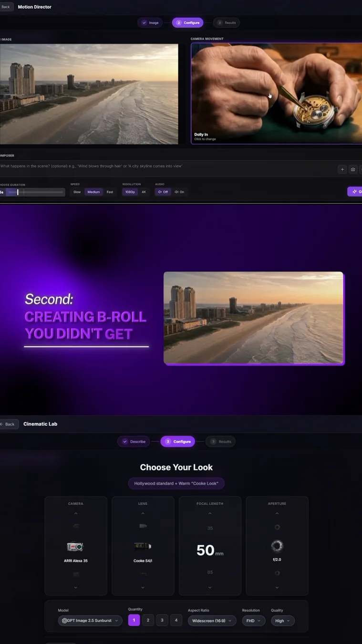Click the up chevron in Camera card
Viewport: 362px width, 644px height.
(76, 514)
